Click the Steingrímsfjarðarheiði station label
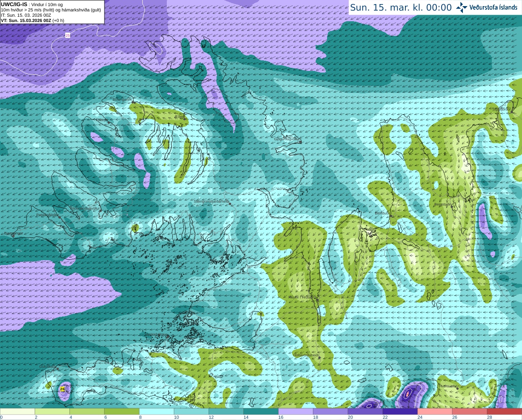 (211, 201)
